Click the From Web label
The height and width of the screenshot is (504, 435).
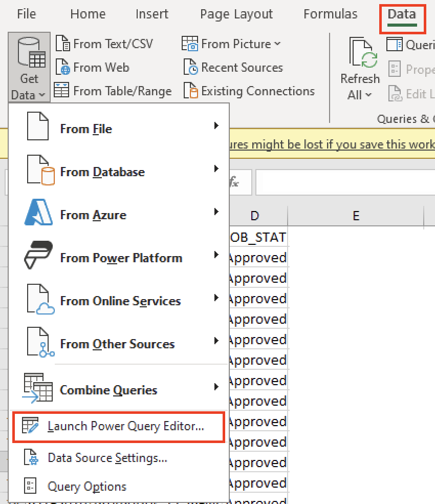pos(101,67)
